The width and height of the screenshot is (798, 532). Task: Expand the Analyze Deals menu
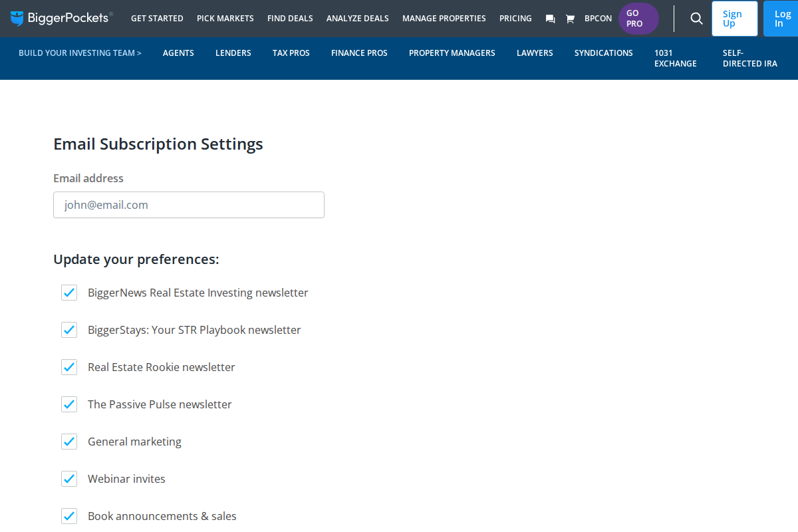point(357,19)
